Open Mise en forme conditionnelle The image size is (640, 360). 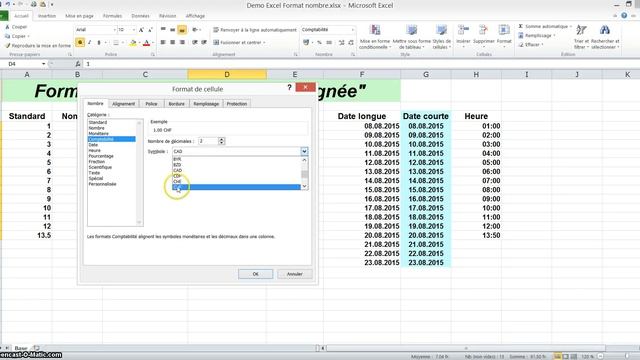tap(375, 37)
